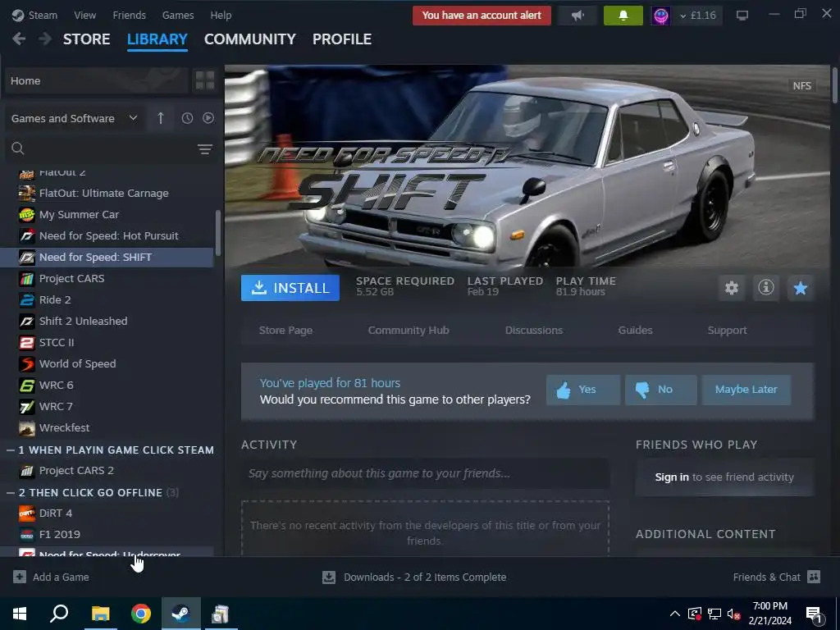Open the Store Page link
The height and width of the screenshot is (630, 840).
pyautogui.click(x=285, y=331)
